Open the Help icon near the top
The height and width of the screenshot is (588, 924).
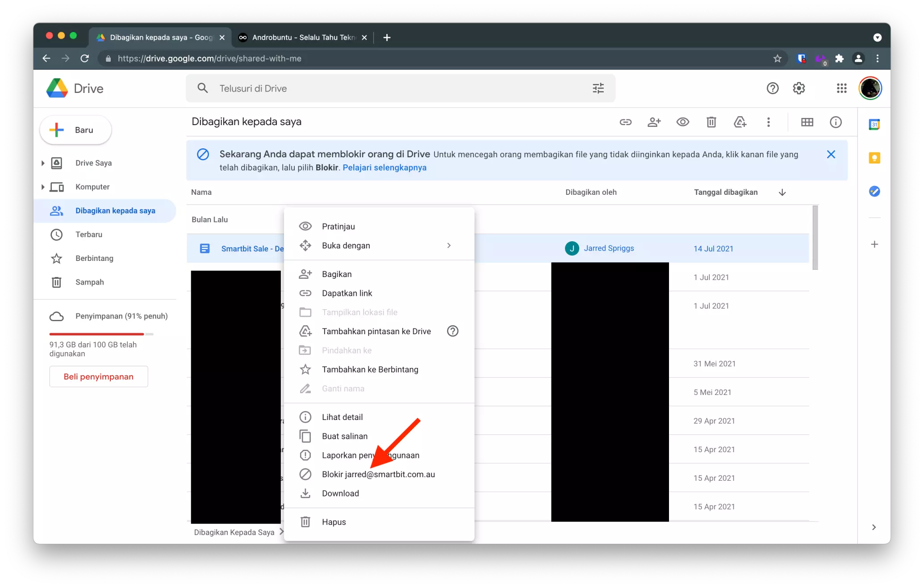coord(773,88)
